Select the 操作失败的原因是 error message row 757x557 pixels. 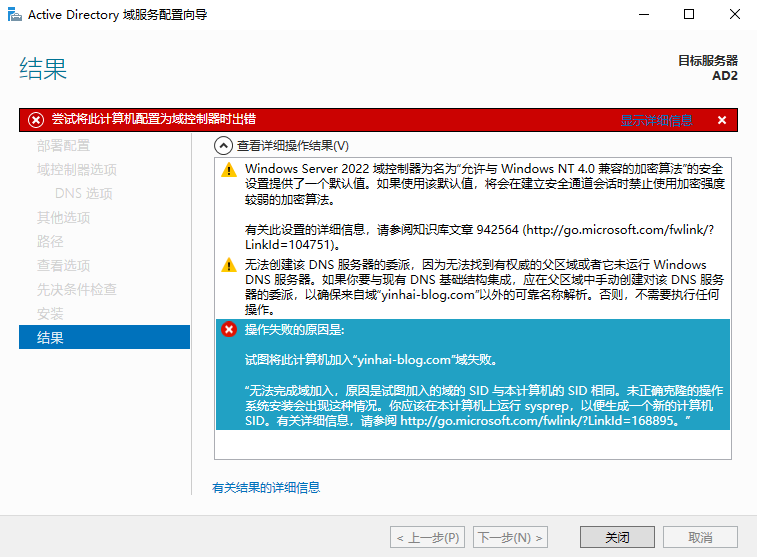coord(473,375)
